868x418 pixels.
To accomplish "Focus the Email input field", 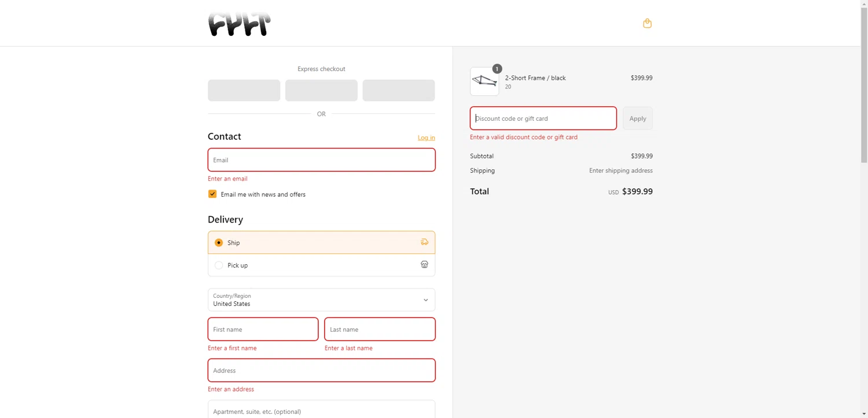I will (x=321, y=160).
